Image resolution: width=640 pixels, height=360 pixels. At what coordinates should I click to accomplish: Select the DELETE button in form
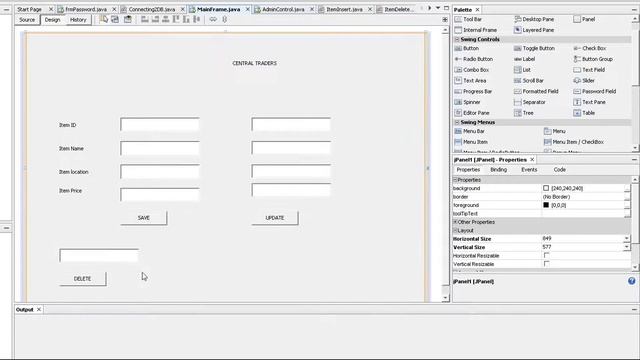82,279
